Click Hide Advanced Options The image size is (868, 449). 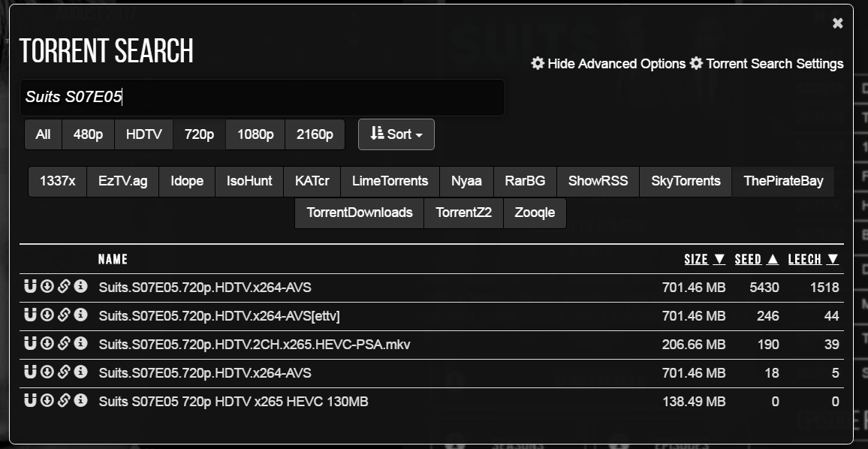tap(608, 64)
